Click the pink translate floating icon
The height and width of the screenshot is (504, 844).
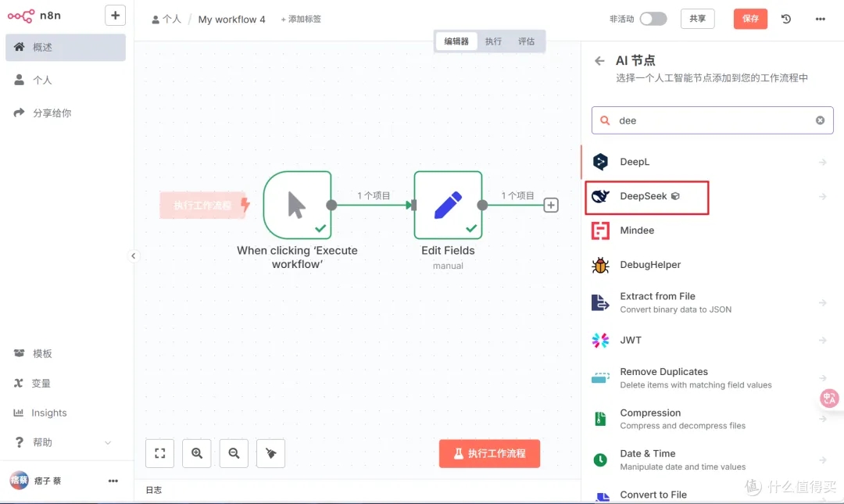(x=829, y=399)
